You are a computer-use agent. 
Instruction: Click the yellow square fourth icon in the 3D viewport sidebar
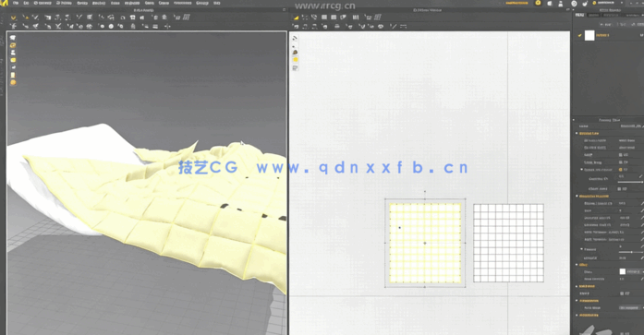13,60
